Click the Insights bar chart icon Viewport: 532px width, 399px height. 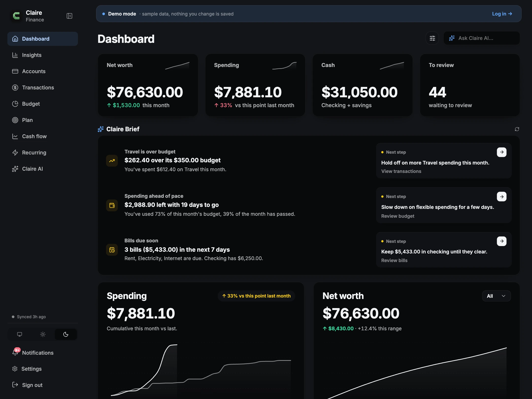pyautogui.click(x=15, y=55)
